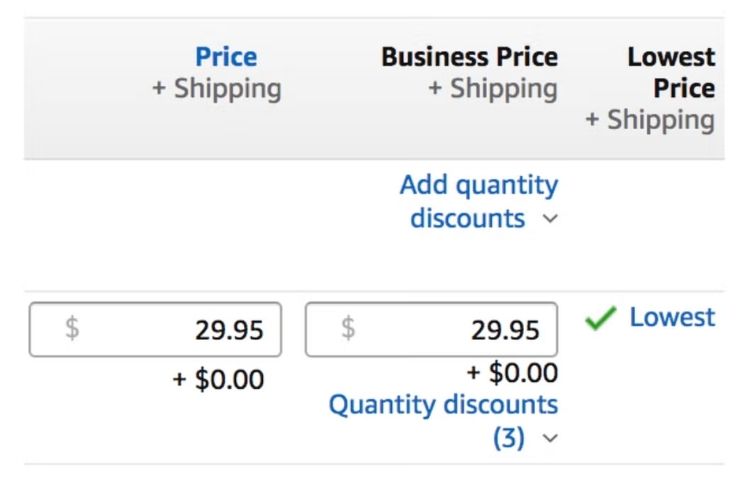750x481 pixels.
Task: Open the Add quantity discounts link
Action: pos(478,186)
